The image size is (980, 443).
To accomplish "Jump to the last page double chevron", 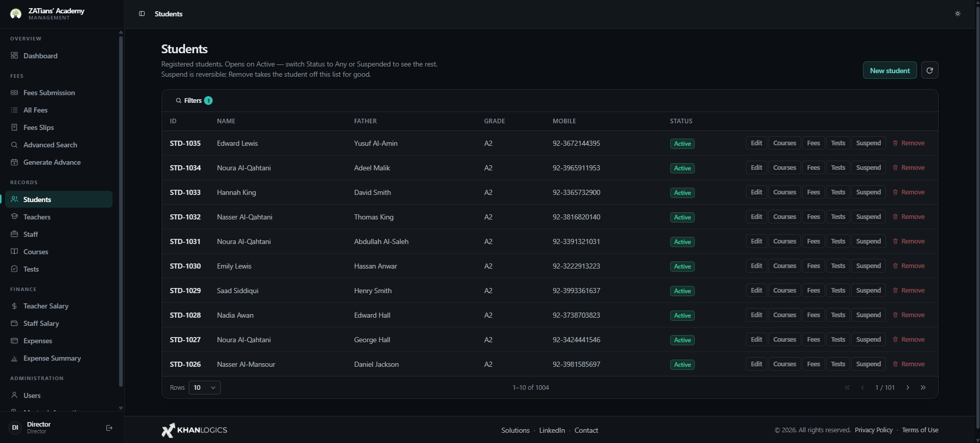I will point(923,388).
